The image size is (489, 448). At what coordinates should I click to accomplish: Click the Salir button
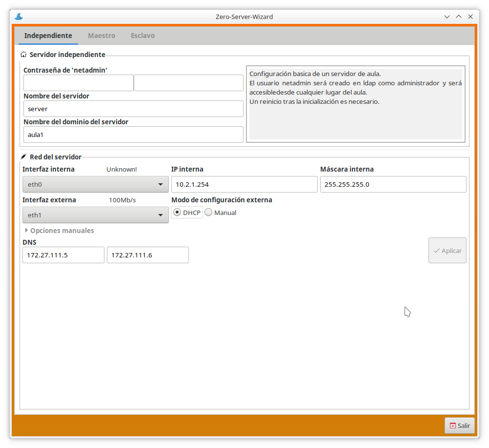pos(459,426)
